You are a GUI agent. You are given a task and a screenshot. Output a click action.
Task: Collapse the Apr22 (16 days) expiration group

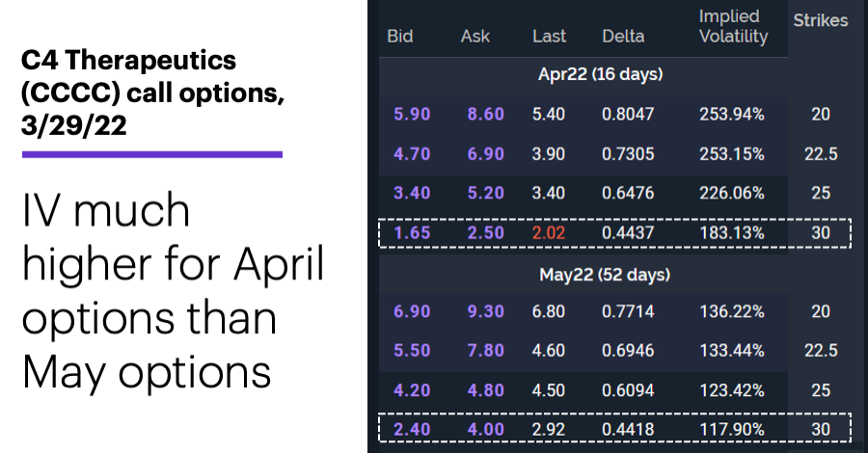click(x=600, y=74)
